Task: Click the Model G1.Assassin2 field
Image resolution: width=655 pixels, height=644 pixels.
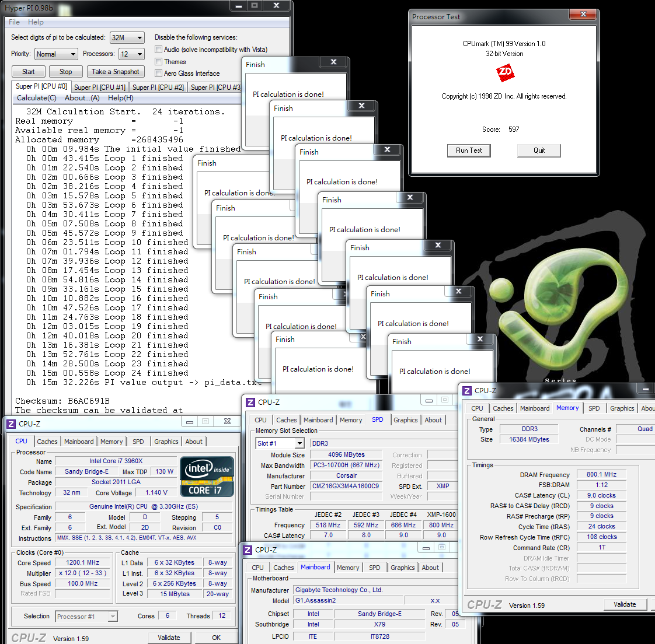Action: point(349,601)
